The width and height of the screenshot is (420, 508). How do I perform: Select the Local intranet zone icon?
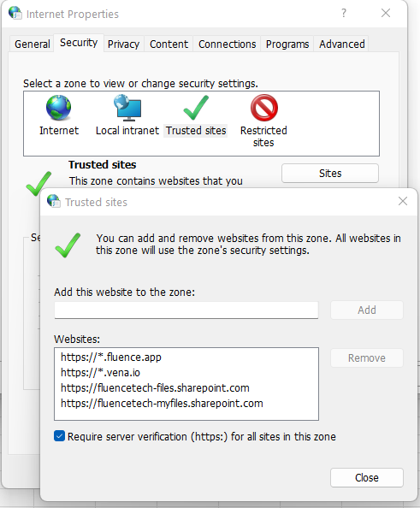(127, 108)
